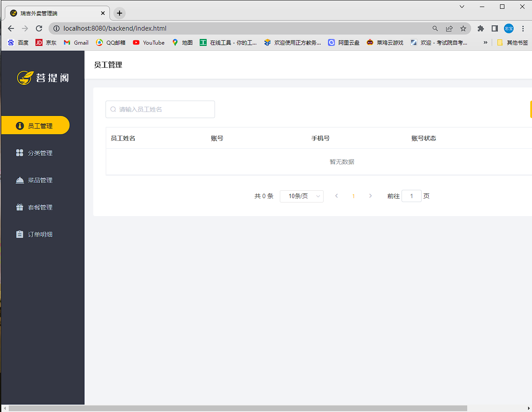Click the scrollbar left arrow
The height and width of the screenshot is (412, 532).
(x=4, y=409)
